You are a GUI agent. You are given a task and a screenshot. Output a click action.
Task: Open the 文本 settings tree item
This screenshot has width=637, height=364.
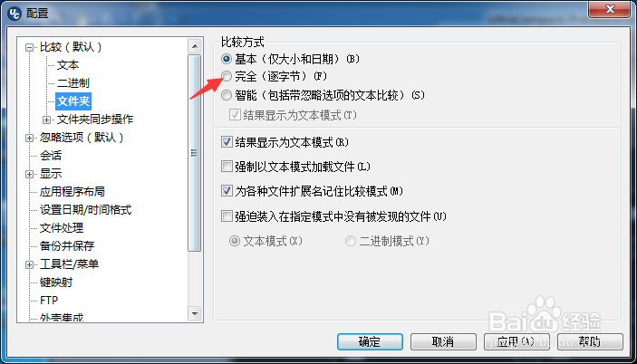coord(68,65)
